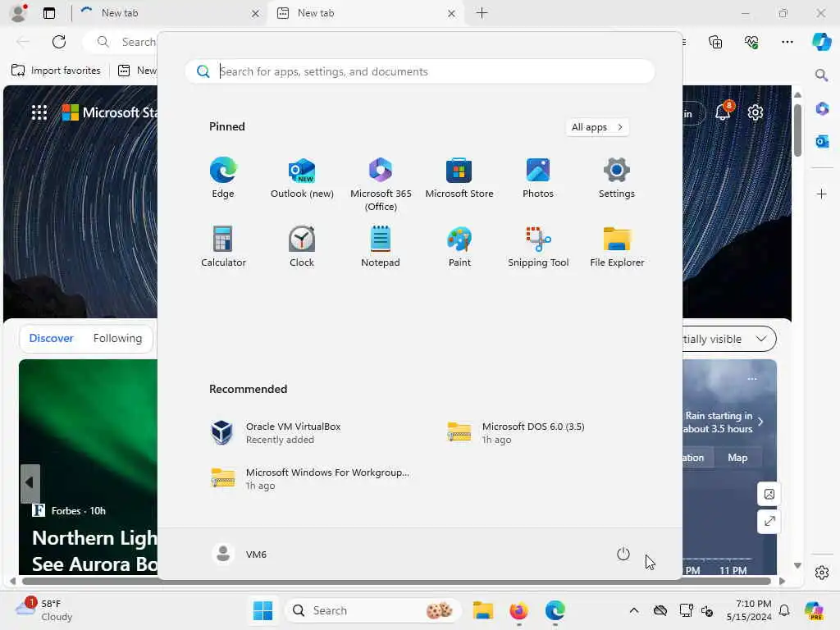Open Notepad from Start menu
The width and height of the screenshot is (840, 630).
point(381,246)
